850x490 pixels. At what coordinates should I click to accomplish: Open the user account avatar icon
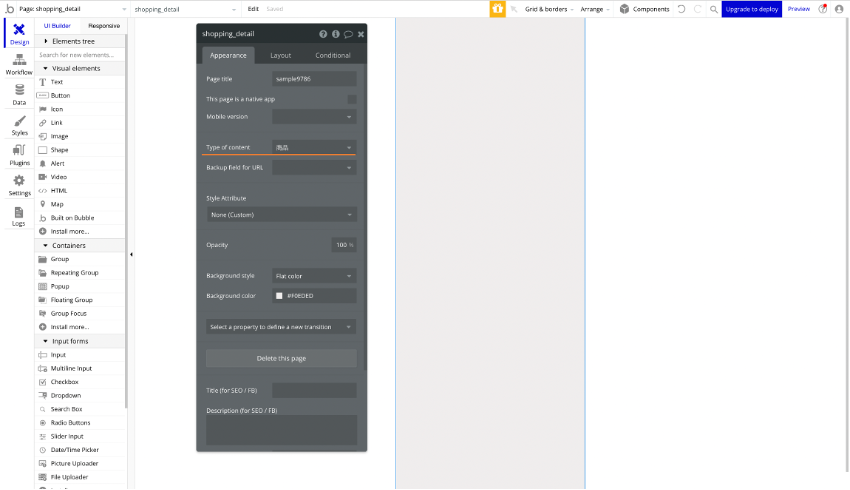pos(839,9)
